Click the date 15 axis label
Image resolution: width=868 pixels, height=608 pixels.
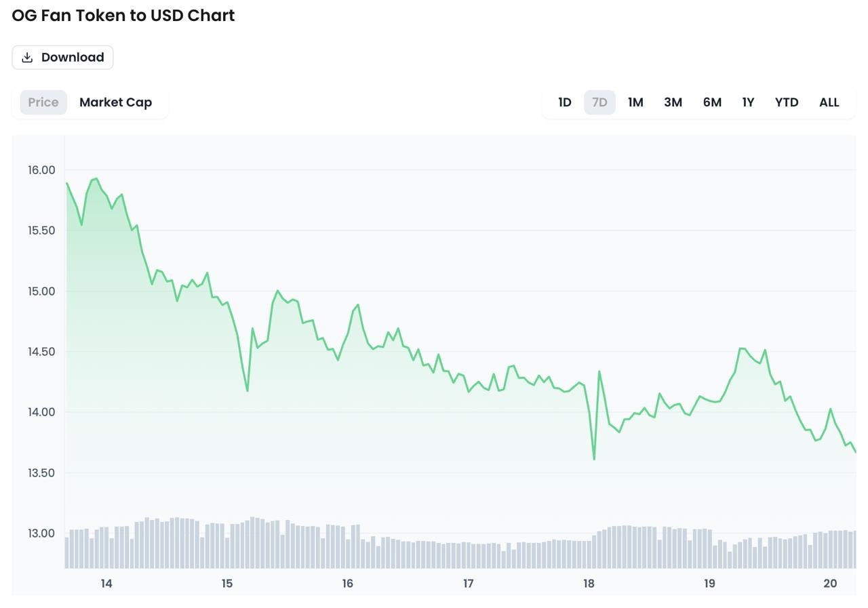[x=227, y=584]
